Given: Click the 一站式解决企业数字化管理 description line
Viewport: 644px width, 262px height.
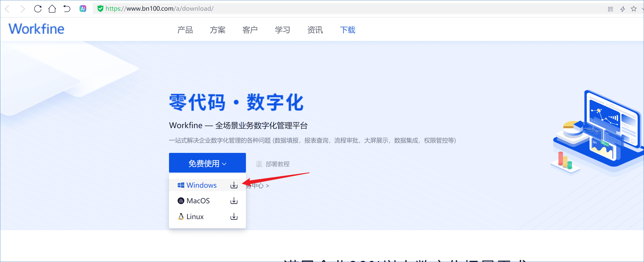Looking at the screenshot, I should pyautogui.click(x=313, y=140).
